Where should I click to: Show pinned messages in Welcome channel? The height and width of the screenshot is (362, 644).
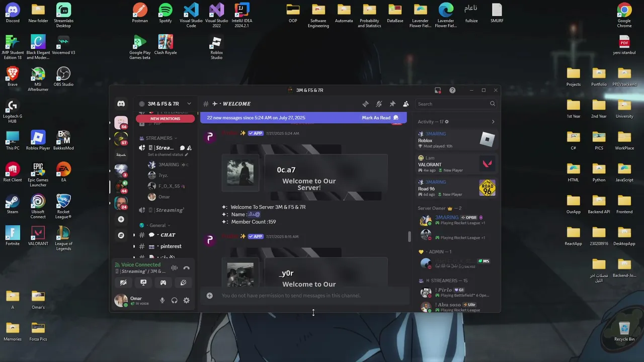click(392, 104)
